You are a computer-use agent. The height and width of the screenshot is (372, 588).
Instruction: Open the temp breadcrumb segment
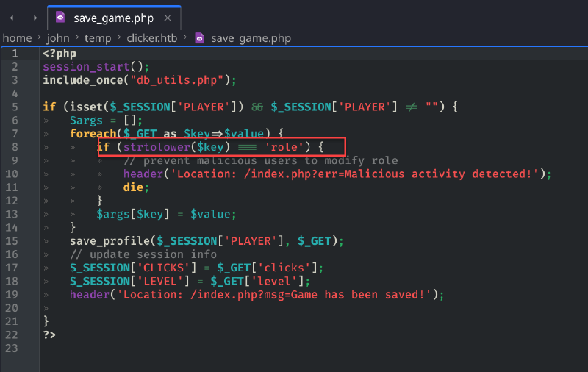coord(98,38)
